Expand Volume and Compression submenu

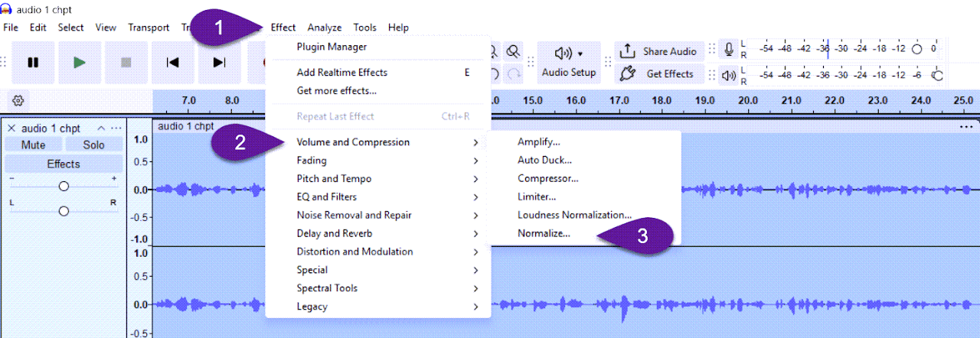tap(377, 142)
